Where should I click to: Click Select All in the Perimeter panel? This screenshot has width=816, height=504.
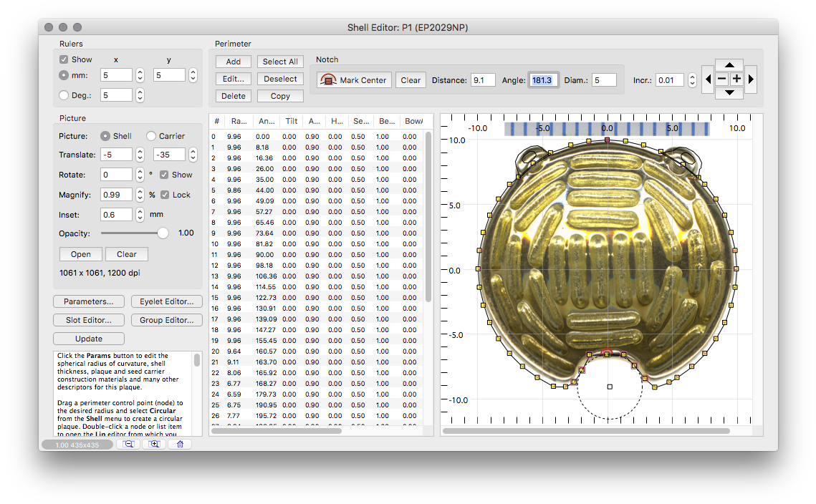[x=279, y=61]
